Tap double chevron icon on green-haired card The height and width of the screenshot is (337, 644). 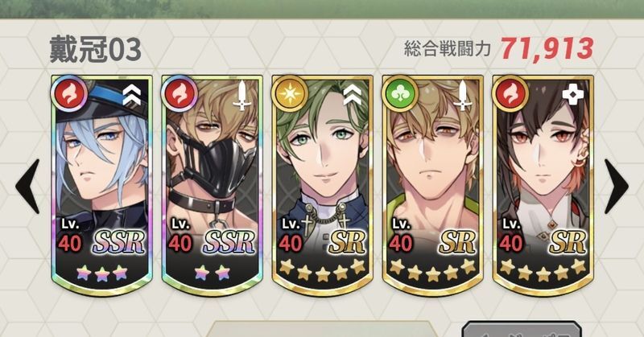(x=353, y=96)
